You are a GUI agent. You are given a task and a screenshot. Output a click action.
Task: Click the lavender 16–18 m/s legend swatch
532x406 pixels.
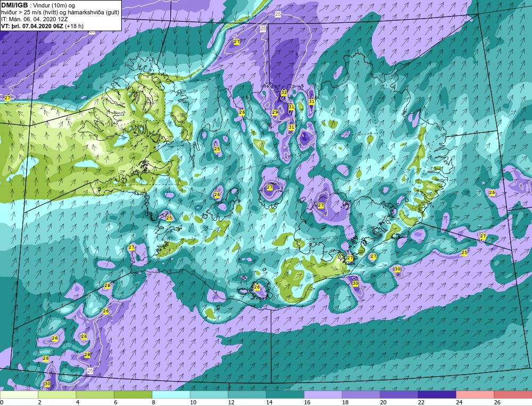coord(323,394)
